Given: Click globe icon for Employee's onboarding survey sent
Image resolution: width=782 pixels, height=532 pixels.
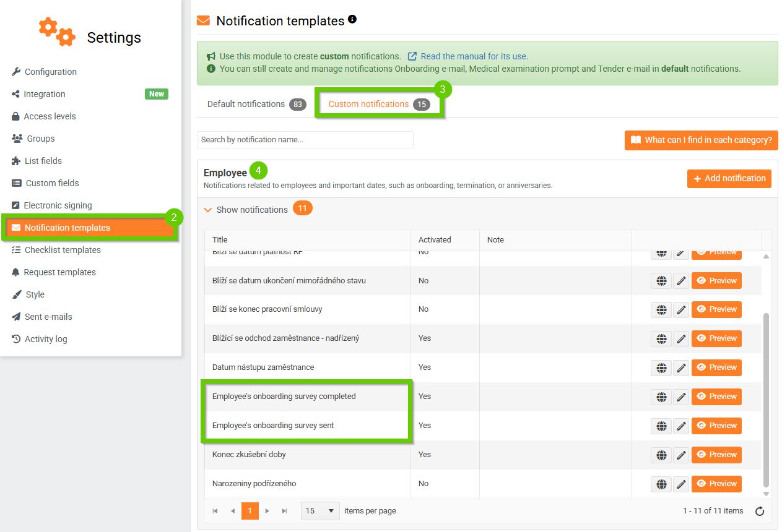Looking at the screenshot, I should pos(661,426).
